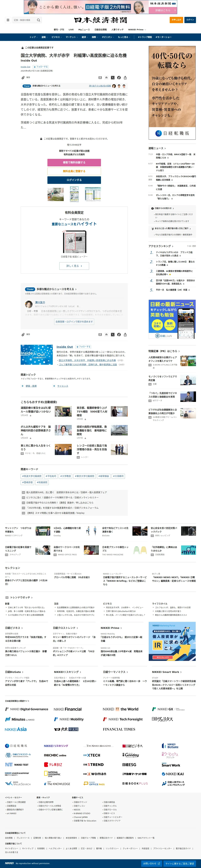201x868 pixels.
Task: Open the NIKKEI Asia logo link
Action: point(16,729)
